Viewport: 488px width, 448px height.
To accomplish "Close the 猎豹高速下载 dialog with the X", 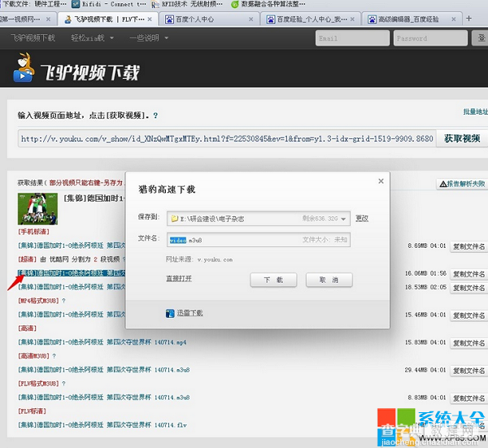I will [381, 181].
